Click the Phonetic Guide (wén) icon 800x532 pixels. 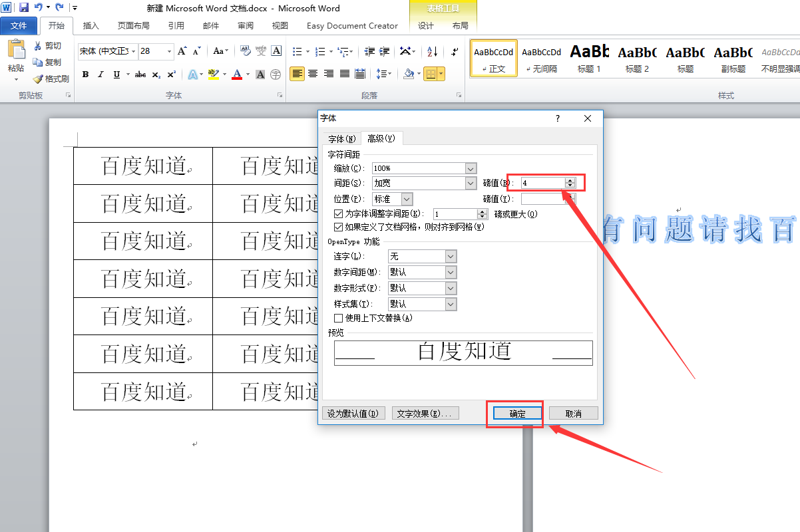261,51
